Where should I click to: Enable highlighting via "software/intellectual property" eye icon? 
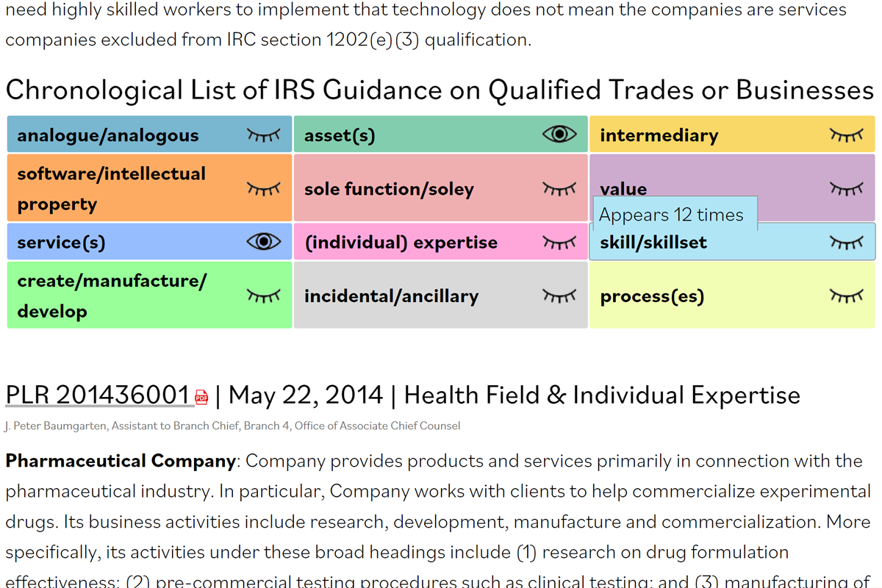(x=263, y=187)
